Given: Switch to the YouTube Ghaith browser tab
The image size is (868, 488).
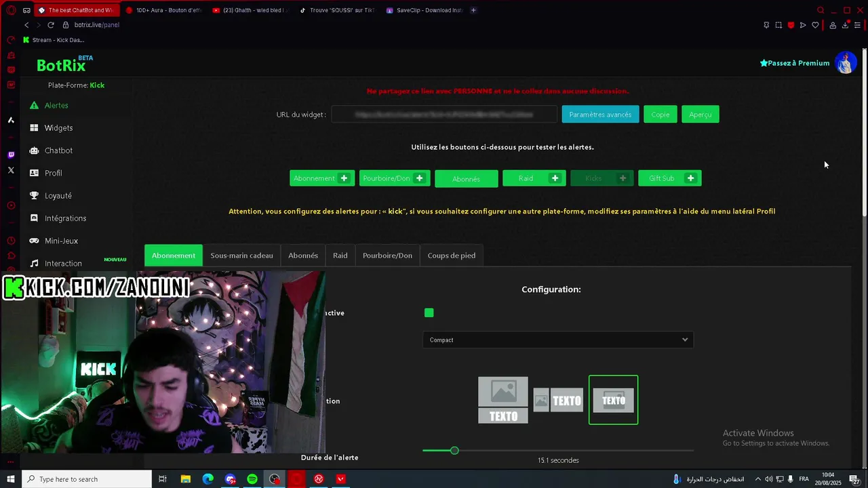Looking at the screenshot, I should [251, 10].
